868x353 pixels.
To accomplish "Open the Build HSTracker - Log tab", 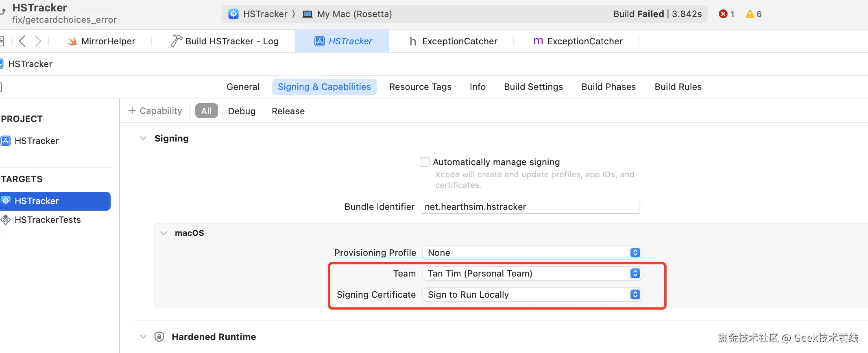I will tap(225, 41).
